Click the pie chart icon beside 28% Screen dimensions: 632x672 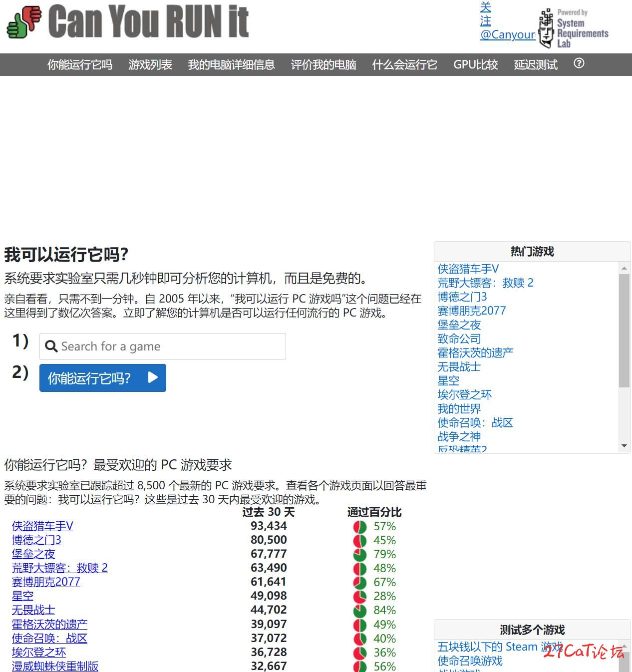[x=360, y=597]
